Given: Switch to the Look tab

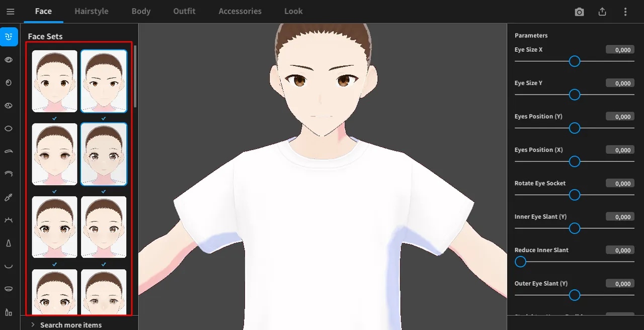Looking at the screenshot, I should [x=293, y=11].
